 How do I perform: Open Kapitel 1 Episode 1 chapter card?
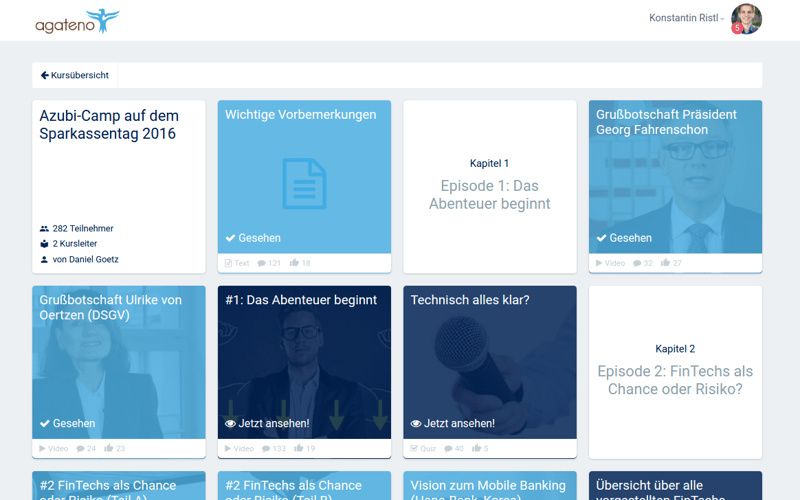490,186
